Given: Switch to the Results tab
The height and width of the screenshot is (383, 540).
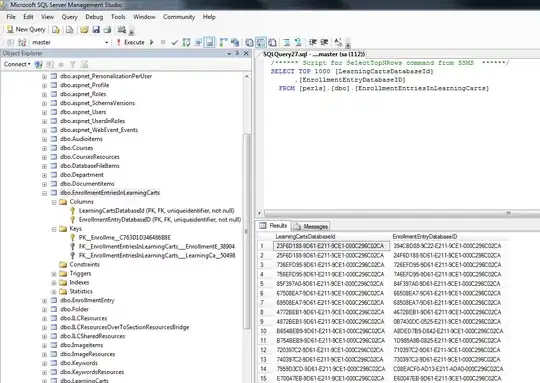Looking at the screenshot, I should 274,226.
